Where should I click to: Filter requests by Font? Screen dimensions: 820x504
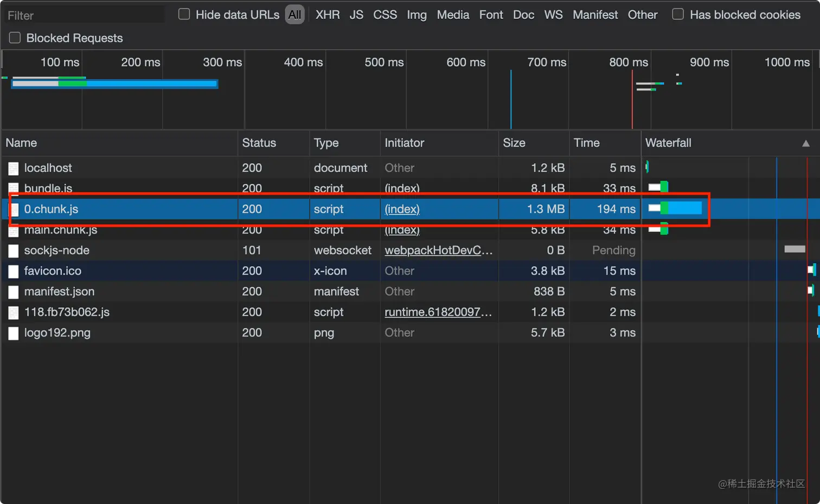(491, 15)
